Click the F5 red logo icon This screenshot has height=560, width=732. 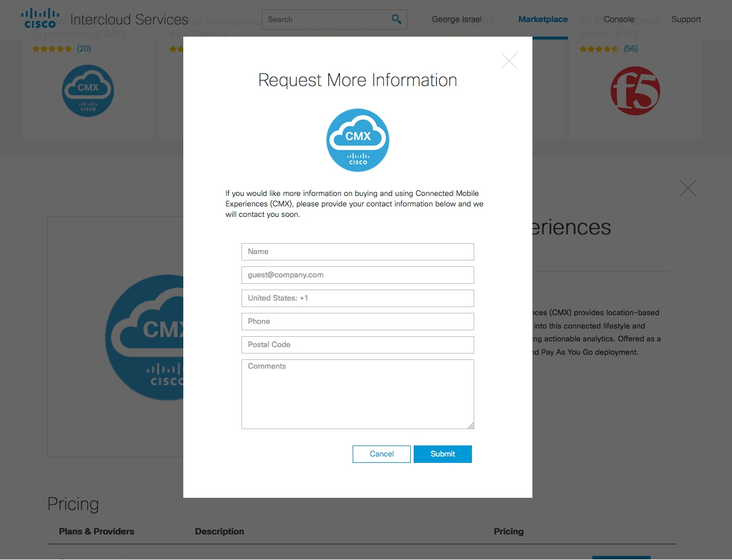pos(635,91)
